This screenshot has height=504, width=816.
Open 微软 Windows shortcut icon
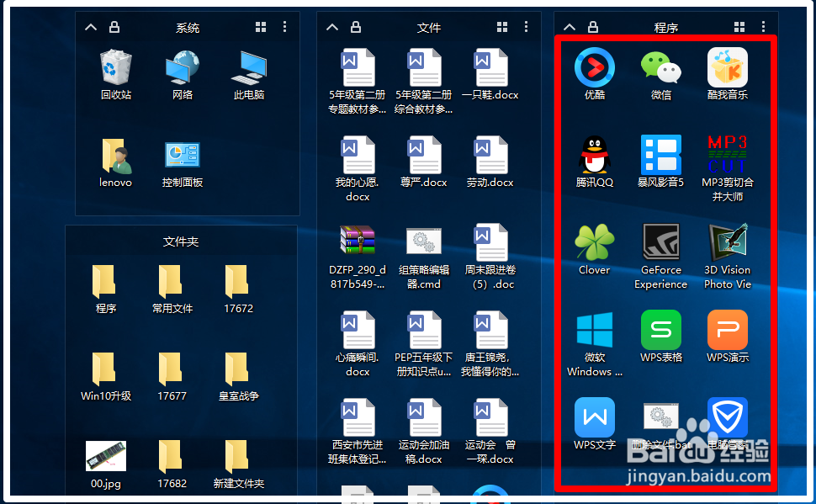pyautogui.click(x=594, y=330)
